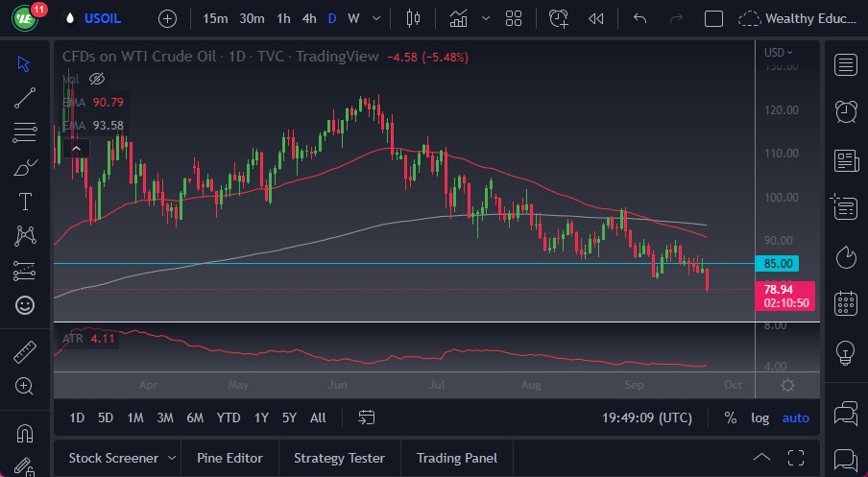Expand the Stock Screener dropdown
This screenshot has height=477, width=868.
[172, 458]
